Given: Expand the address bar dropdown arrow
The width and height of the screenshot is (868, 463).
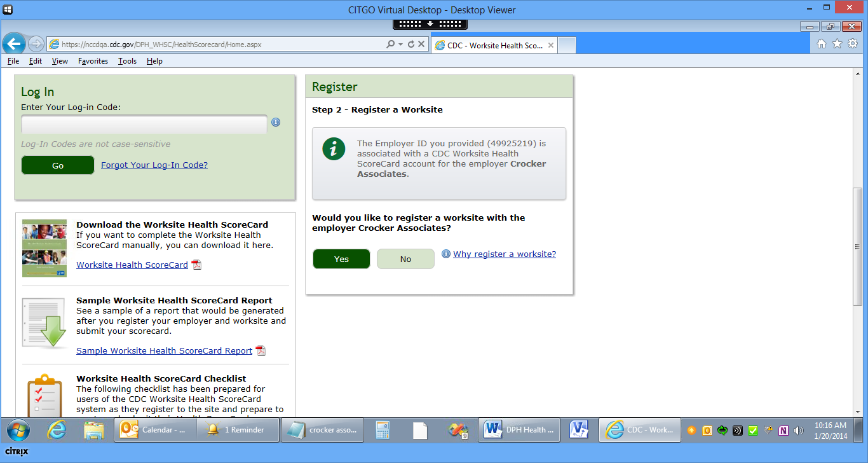Looking at the screenshot, I should point(400,45).
